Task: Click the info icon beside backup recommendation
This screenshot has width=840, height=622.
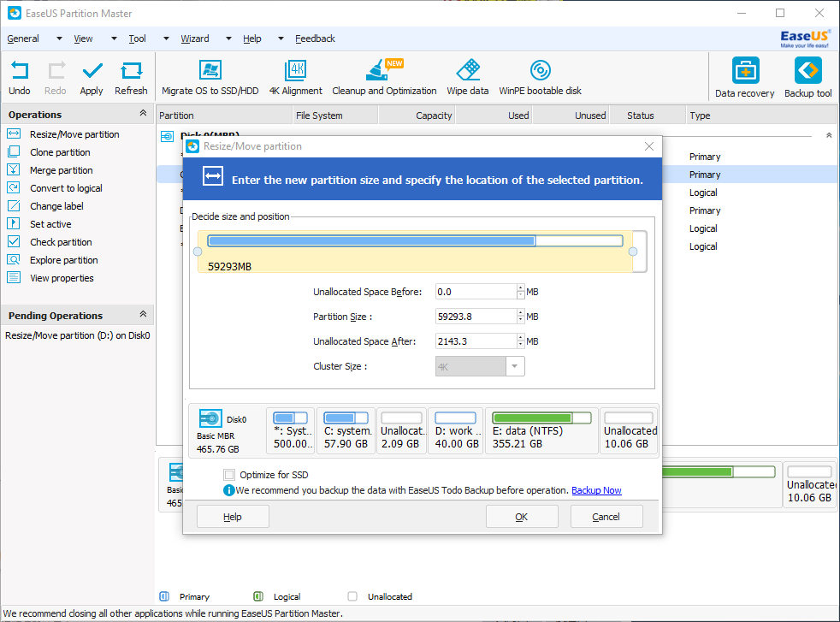Action: tap(228, 490)
